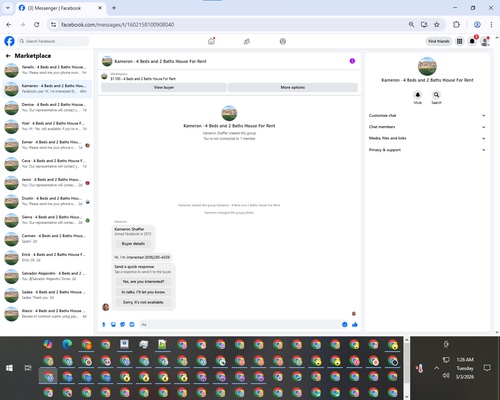Open the notifications bell
Screen dimensions: 500x400
(472, 41)
